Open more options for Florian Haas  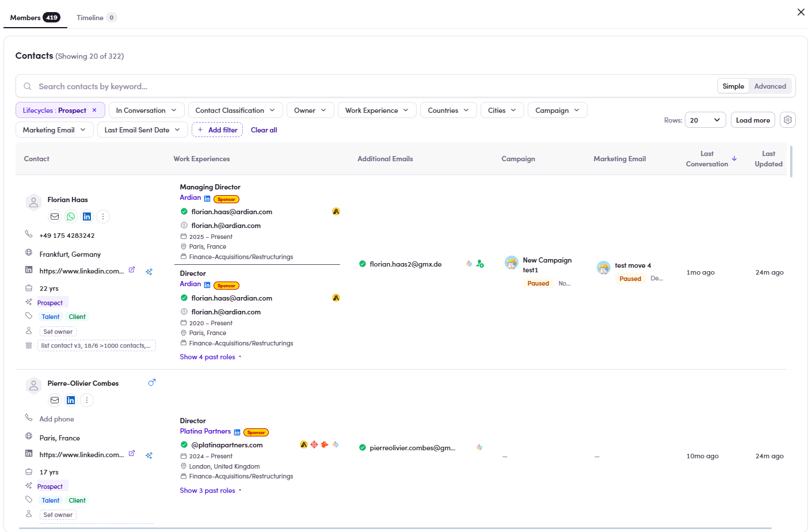[x=103, y=216]
